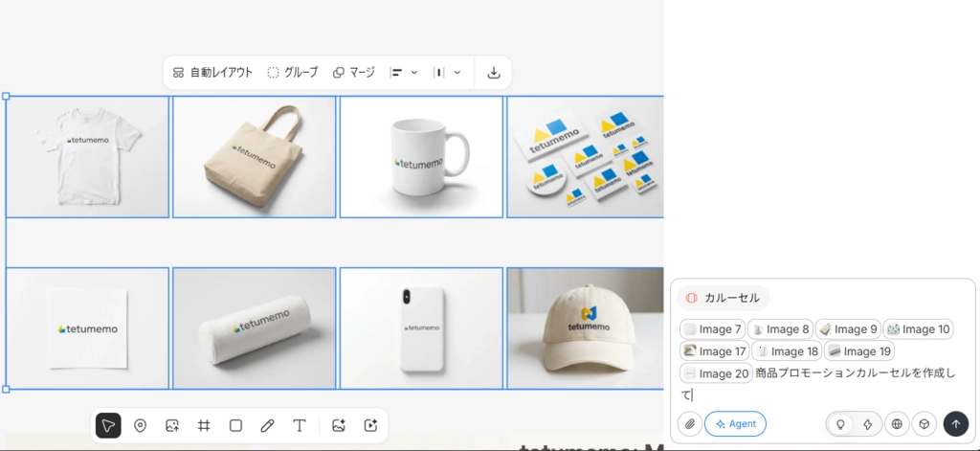Viewport: 980px width, 451px height.
Task: Select the paper poster mockup image
Action: [x=87, y=328]
